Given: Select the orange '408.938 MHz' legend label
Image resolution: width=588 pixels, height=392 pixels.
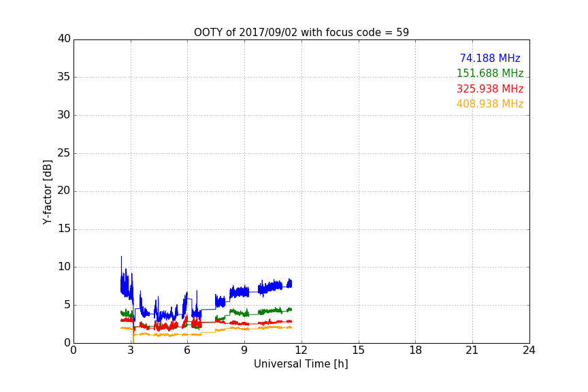Looking at the screenshot, I should [490, 104].
